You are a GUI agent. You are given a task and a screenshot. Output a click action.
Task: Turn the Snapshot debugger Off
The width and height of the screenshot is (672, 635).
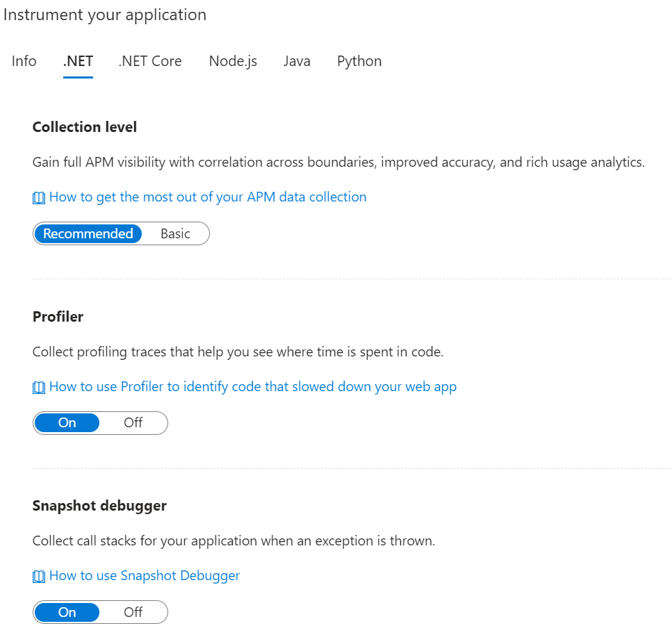pyautogui.click(x=133, y=612)
